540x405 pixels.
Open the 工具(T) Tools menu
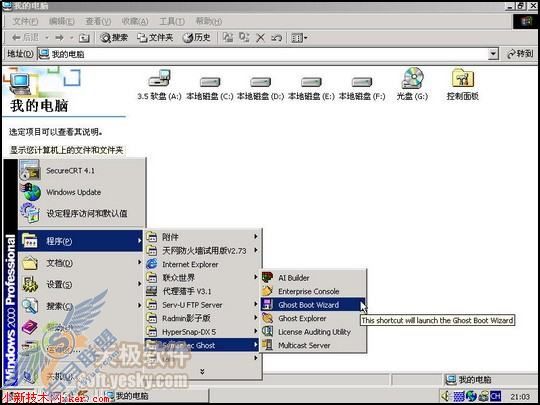(x=172, y=21)
